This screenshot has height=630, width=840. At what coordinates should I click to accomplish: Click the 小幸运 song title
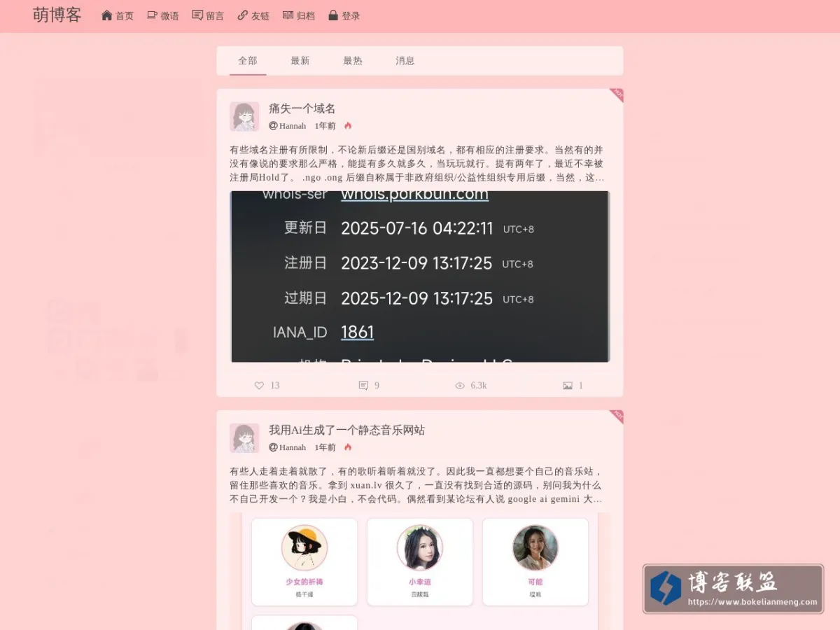[x=420, y=582]
